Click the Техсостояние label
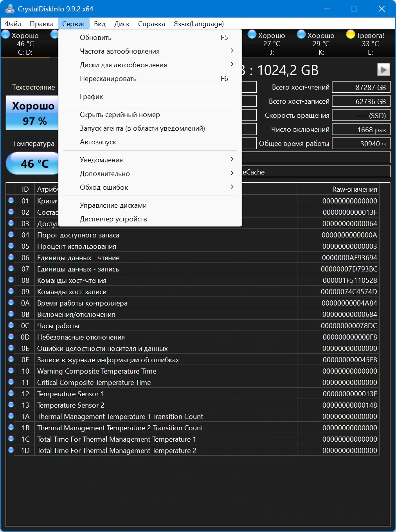 (34, 87)
